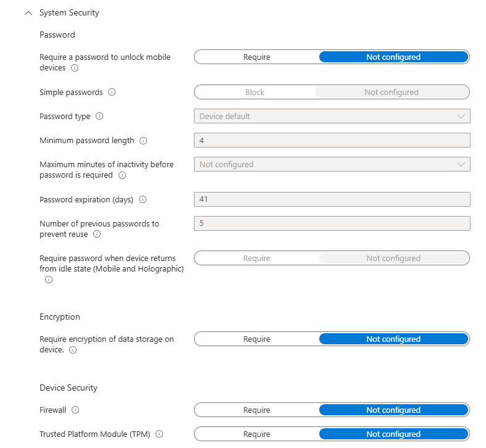Set encryption of data storage to Require
The width and height of the screenshot is (486, 448).
point(256,339)
